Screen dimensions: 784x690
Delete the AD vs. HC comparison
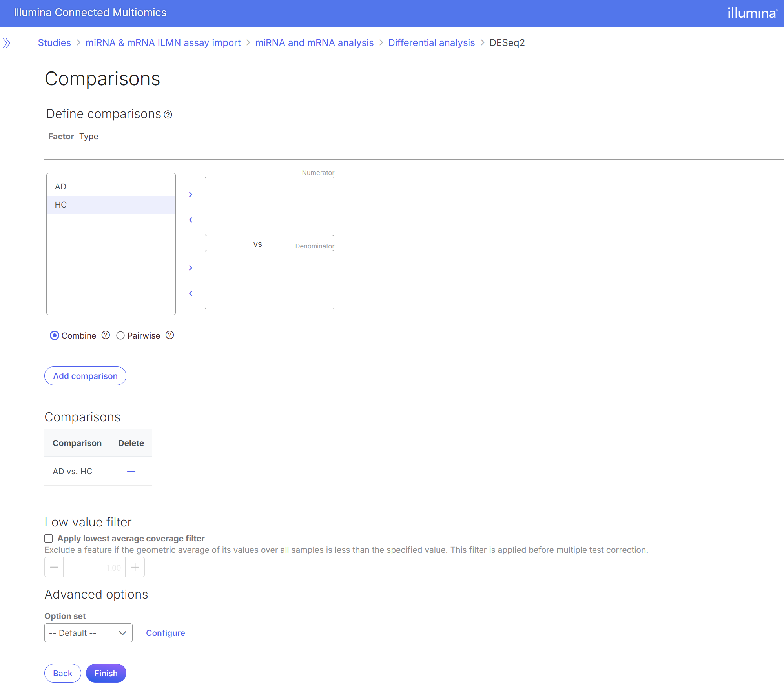tap(131, 472)
